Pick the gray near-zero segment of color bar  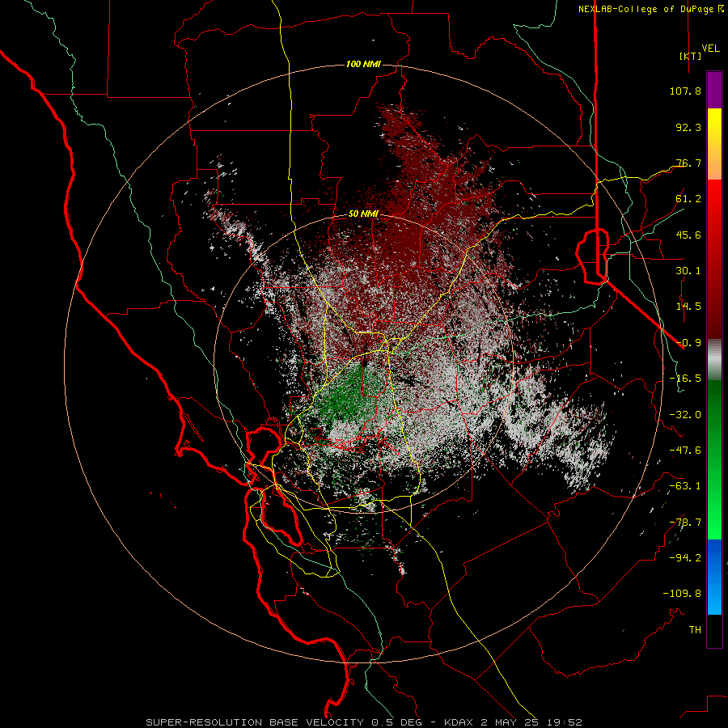(714, 360)
